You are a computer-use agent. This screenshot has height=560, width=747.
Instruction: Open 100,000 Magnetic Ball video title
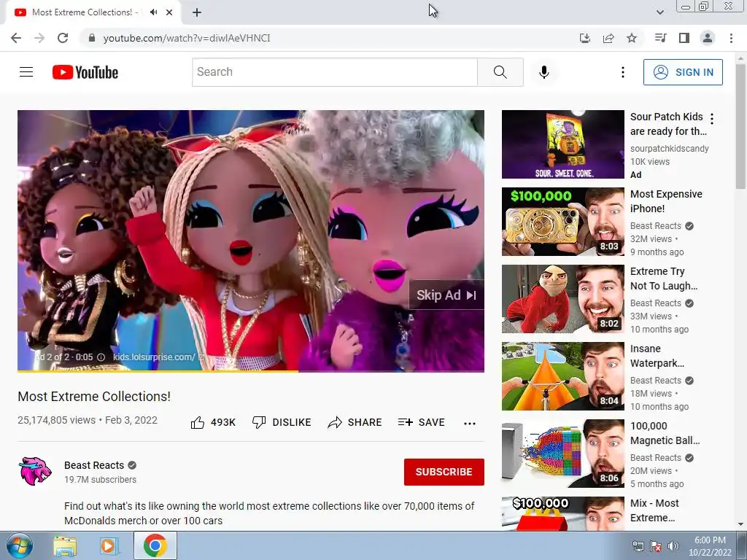(x=665, y=433)
